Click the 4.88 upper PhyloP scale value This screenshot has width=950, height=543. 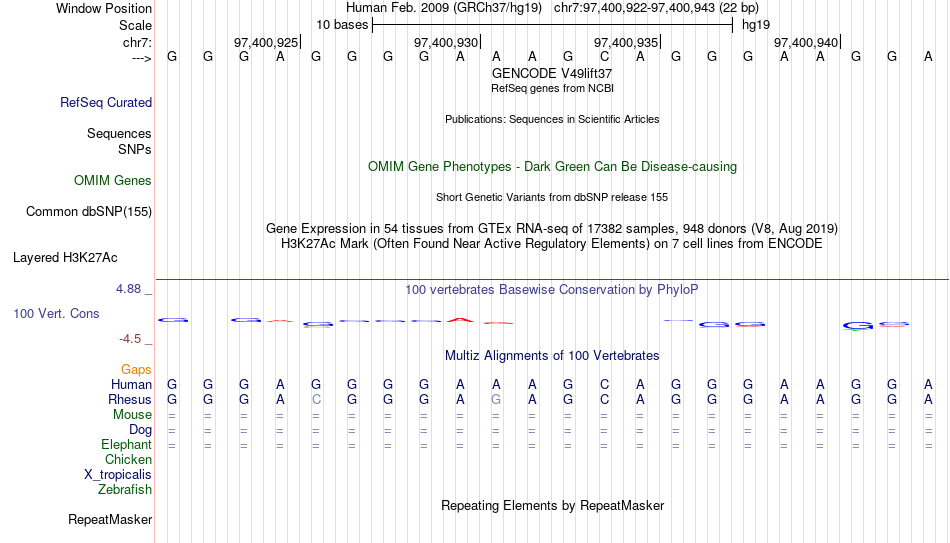coord(128,289)
